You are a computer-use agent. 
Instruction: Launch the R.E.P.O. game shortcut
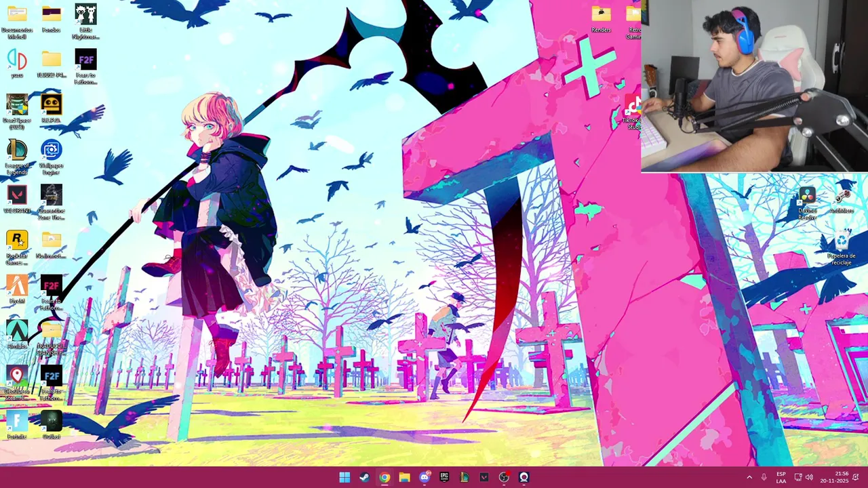(51, 109)
